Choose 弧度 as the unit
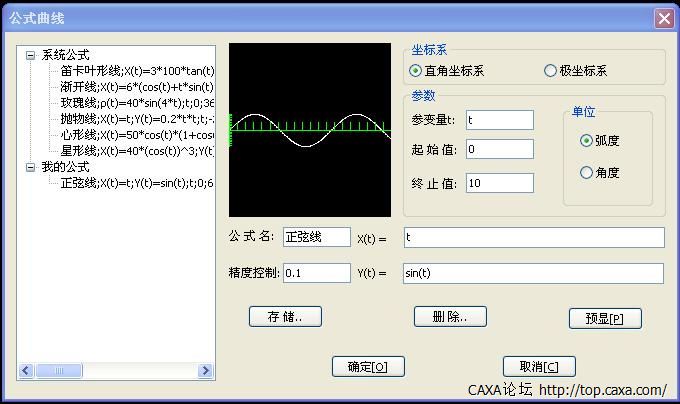680x404 pixels. pyautogui.click(x=586, y=140)
